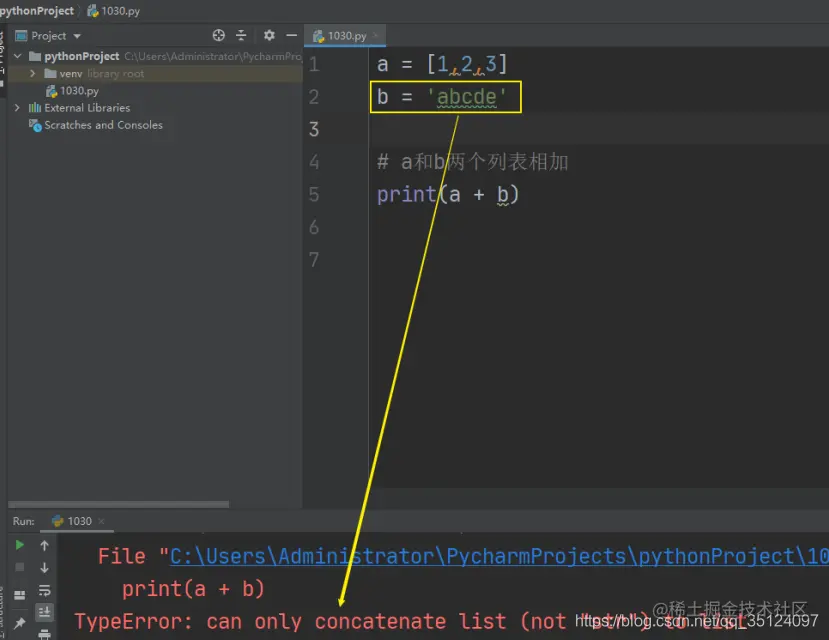Pin the run tab
Image resolution: width=829 pixels, height=640 pixels.
(20, 623)
